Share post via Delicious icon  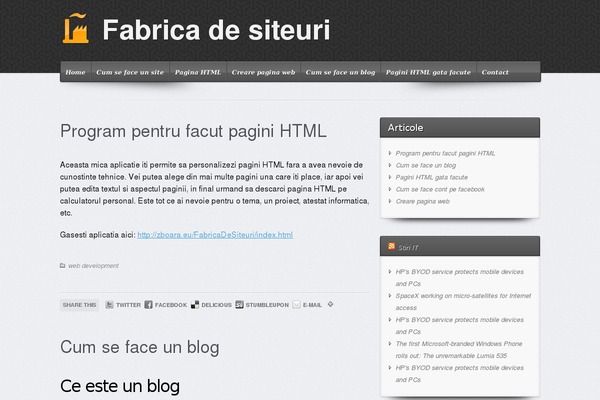click(x=195, y=304)
